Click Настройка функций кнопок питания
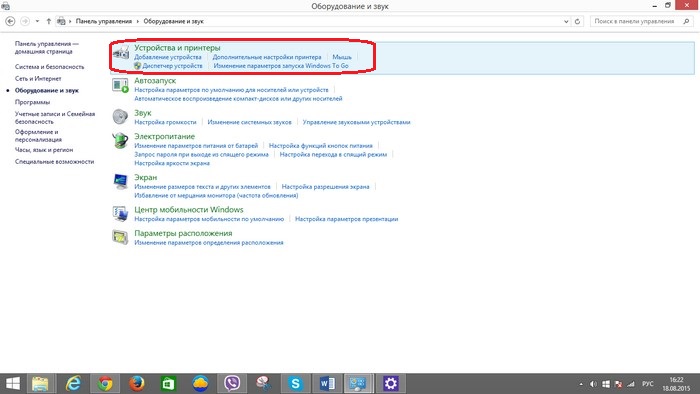Image resolution: width=700 pixels, height=394 pixels. 321,145
